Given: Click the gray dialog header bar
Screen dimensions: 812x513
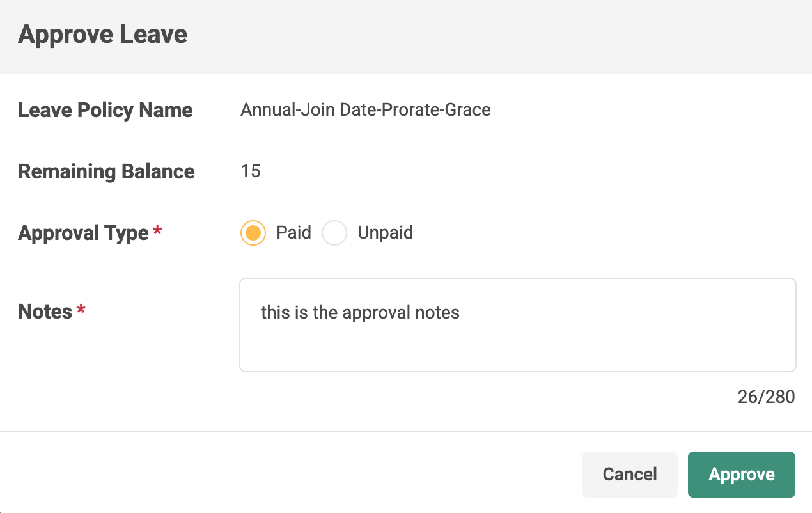Looking at the screenshot, I should click(x=406, y=37).
